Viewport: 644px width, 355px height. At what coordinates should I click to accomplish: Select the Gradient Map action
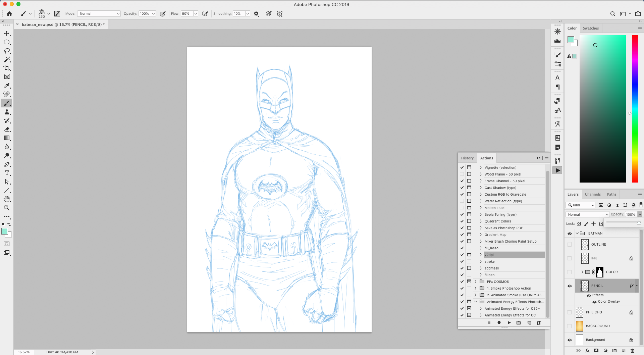[x=514, y=235]
